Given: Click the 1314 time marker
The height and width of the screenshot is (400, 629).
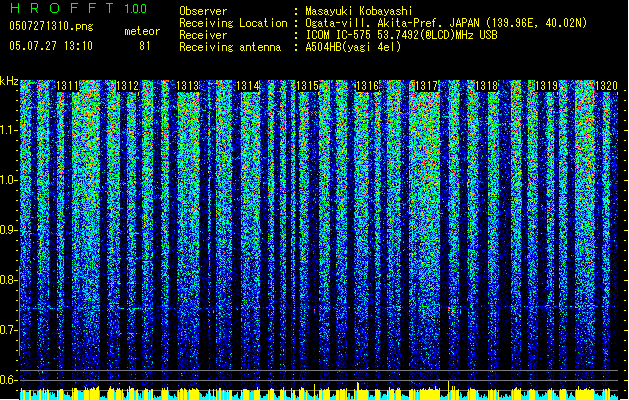Looking at the screenshot, I should (x=248, y=86).
